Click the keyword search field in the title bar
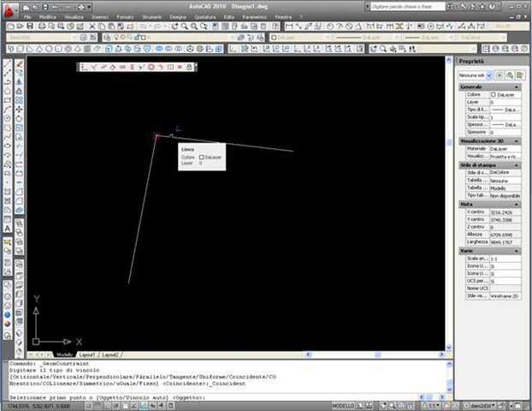The height and width of the screenshot is (411, 532). (407, 7)
